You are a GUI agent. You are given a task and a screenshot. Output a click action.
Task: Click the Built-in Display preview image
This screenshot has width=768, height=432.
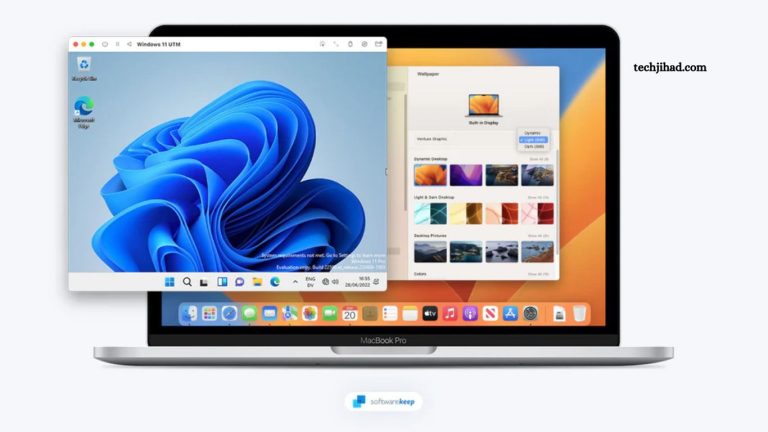pyautogui.click(x=483, y=105)
